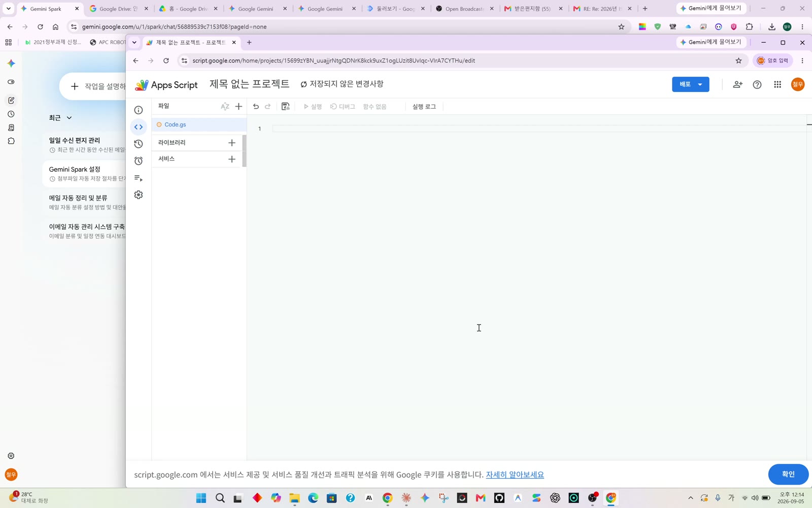The width and height of the screenshot is (812, 508).
Task: Expand the 최근 dropdown in Gemini window
Action: (60, 118)
